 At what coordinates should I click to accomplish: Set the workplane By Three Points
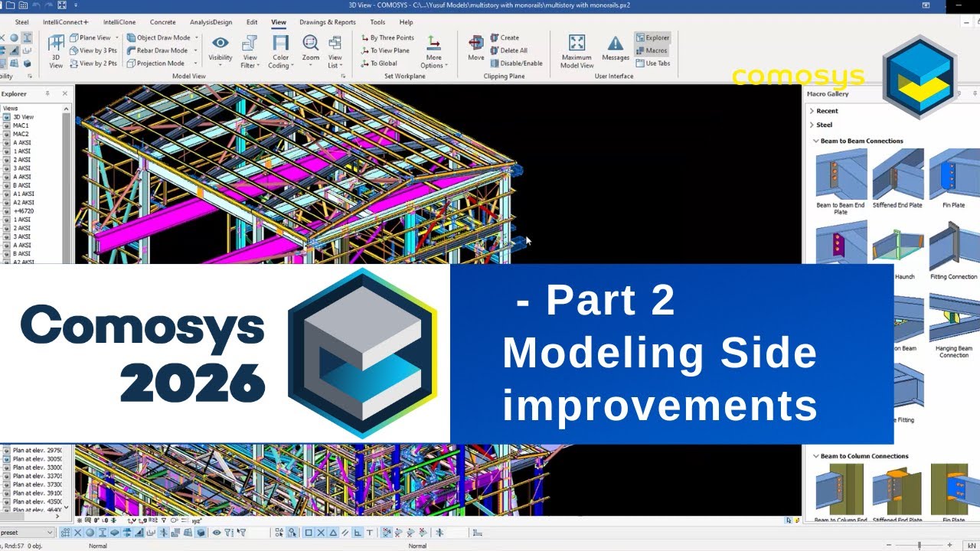click(x=387, y=37)
